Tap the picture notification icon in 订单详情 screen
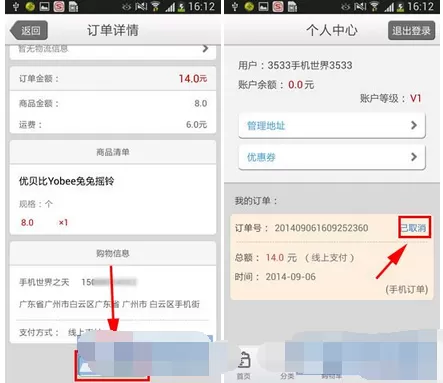The height and width of the screenshot is (383, 443). point(44,7)
